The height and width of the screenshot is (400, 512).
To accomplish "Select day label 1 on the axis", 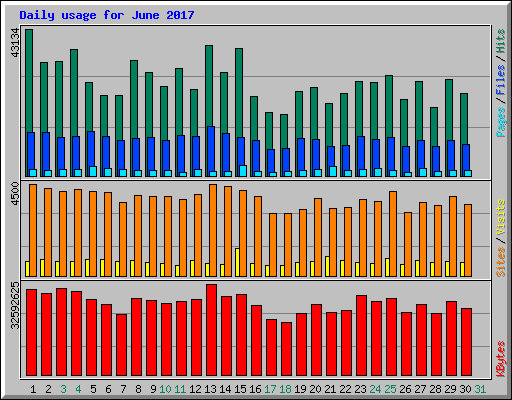I will (x=33, y=389).
